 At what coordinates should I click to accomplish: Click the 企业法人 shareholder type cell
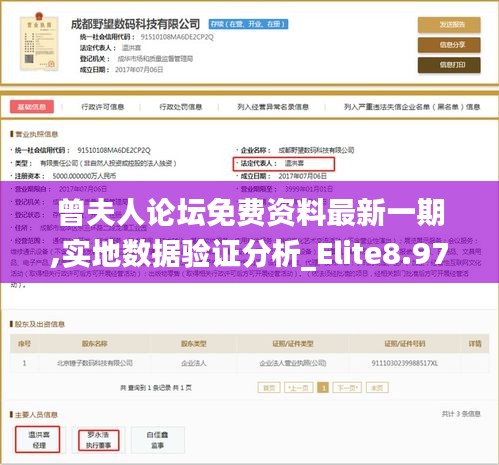pos(194,363)
